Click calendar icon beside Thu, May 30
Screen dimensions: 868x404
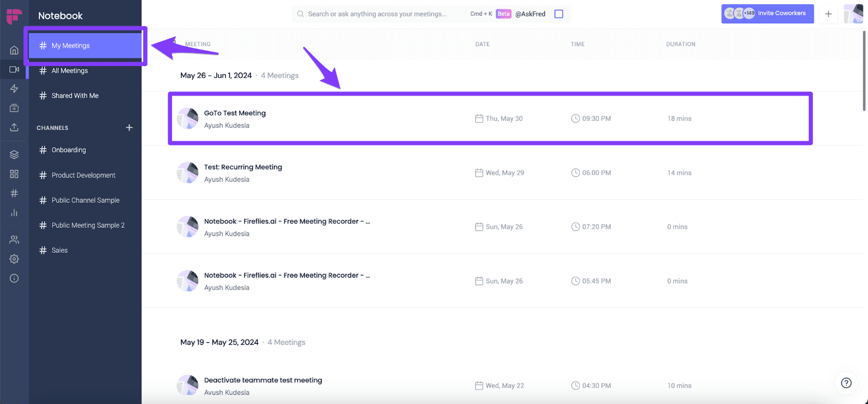479,118
